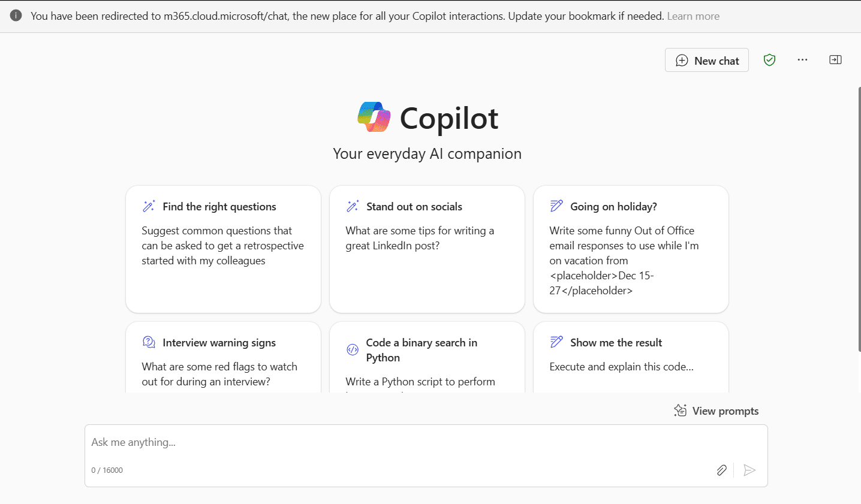Click the green privacy shield icon
The height and width of the screenshot is (504, 861).
(769, 59)
